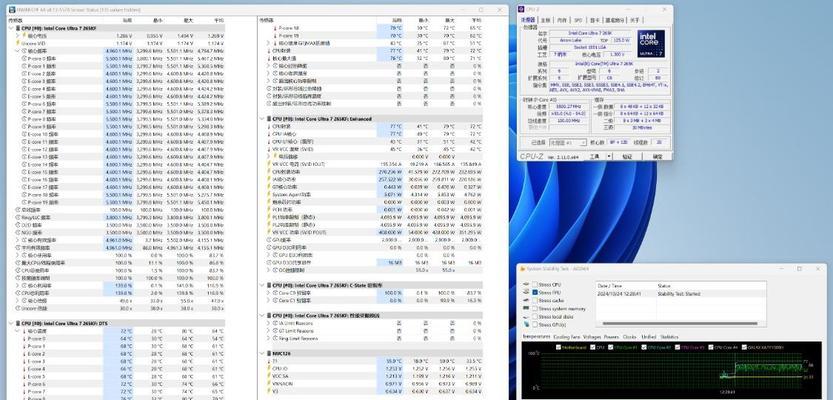Image resolution: width=833 pixels, height=400 pixels.
Task: Click the CPU-Z OK button
Action: coord(657,157)
